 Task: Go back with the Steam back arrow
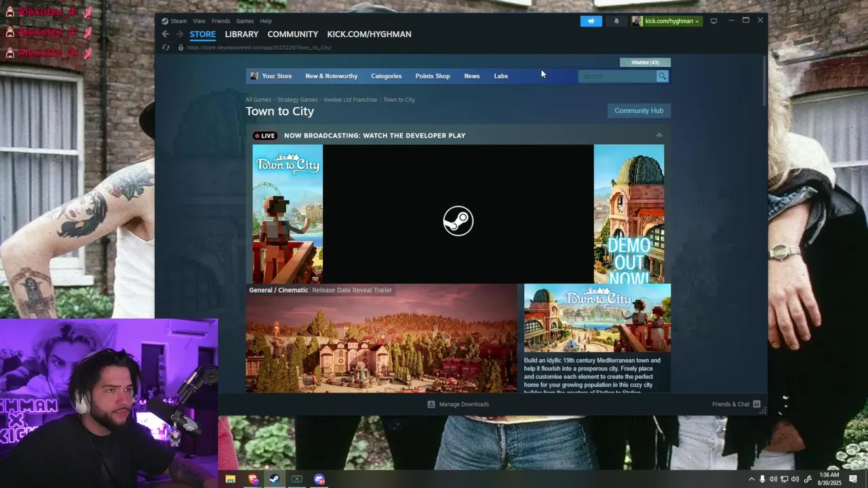point(165,34)
